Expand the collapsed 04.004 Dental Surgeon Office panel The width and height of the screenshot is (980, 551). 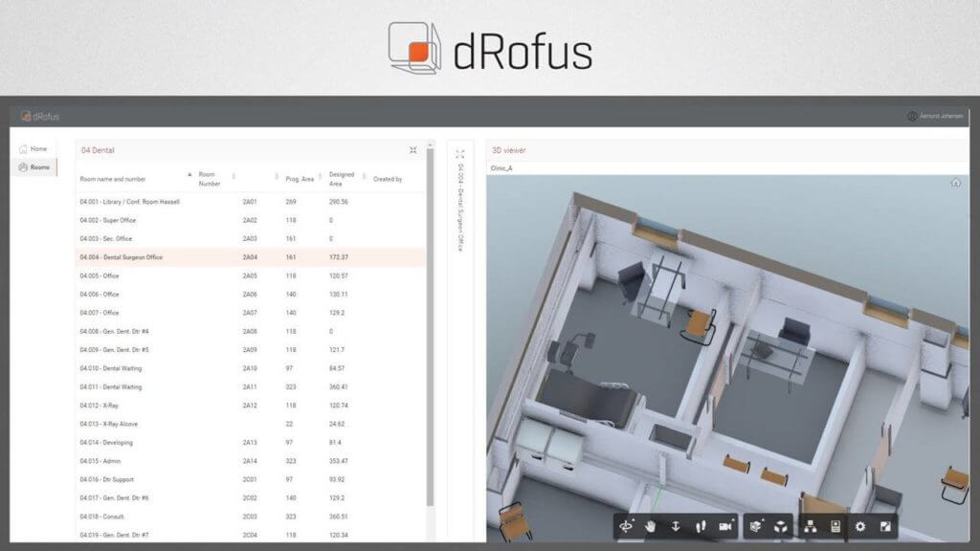click(460, 153)
